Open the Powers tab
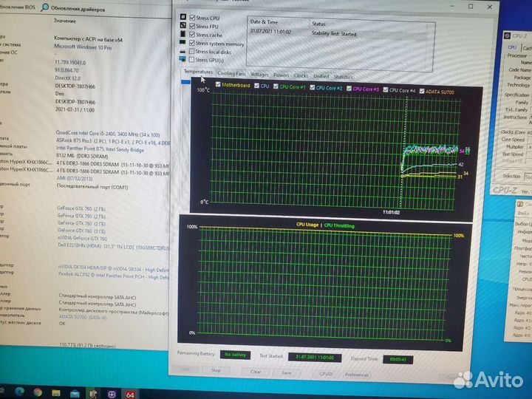 pyautogui.click(x=281, y=75)
